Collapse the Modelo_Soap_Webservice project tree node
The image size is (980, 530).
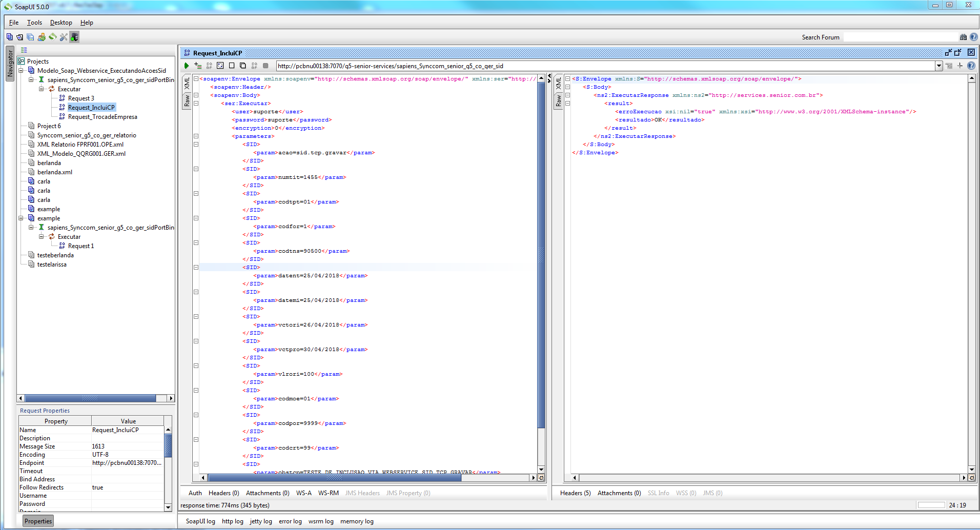(22, 71)
